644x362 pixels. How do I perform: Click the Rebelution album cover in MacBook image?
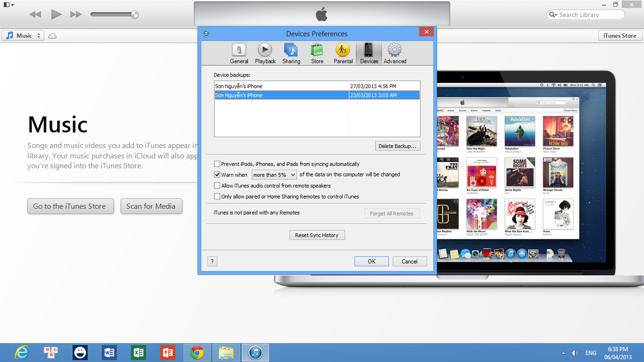click(520, 132)
